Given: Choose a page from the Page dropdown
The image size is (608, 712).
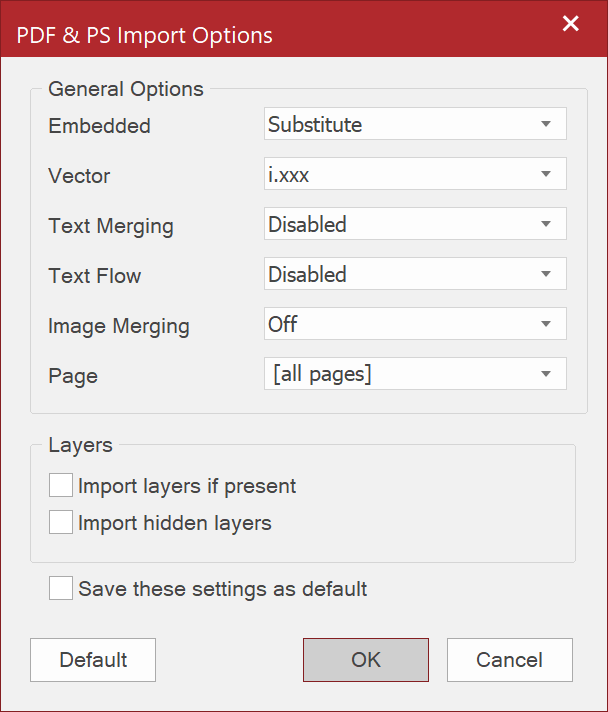Looking at the screenshot, I should point(415,374).
